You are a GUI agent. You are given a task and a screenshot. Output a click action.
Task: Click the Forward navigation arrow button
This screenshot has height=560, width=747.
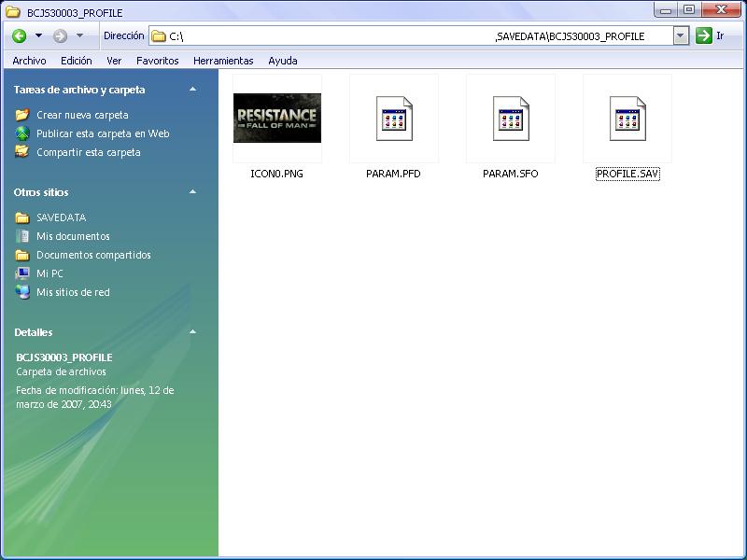tap(60, 36)
